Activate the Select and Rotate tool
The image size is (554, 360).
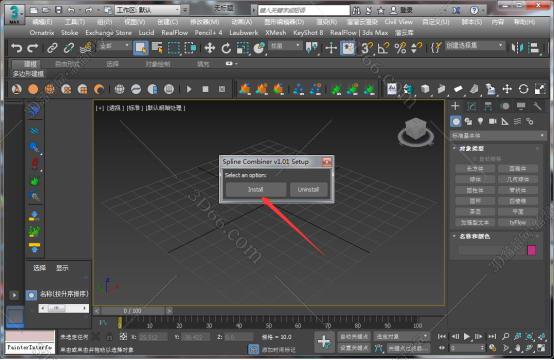click(x=226, y=48)
